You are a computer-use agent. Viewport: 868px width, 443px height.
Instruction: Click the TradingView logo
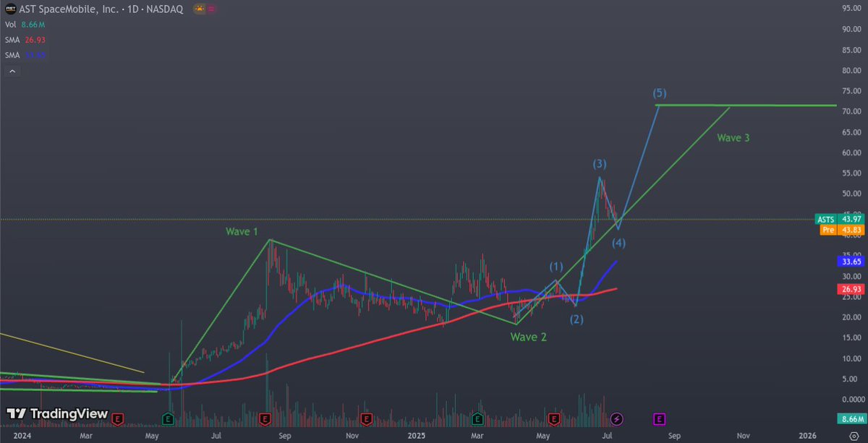57,414
